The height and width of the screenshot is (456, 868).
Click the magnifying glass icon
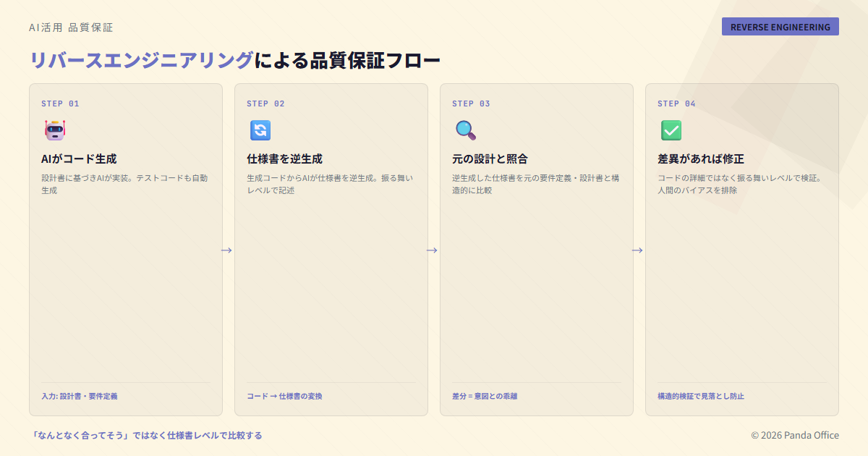[466, 130]
